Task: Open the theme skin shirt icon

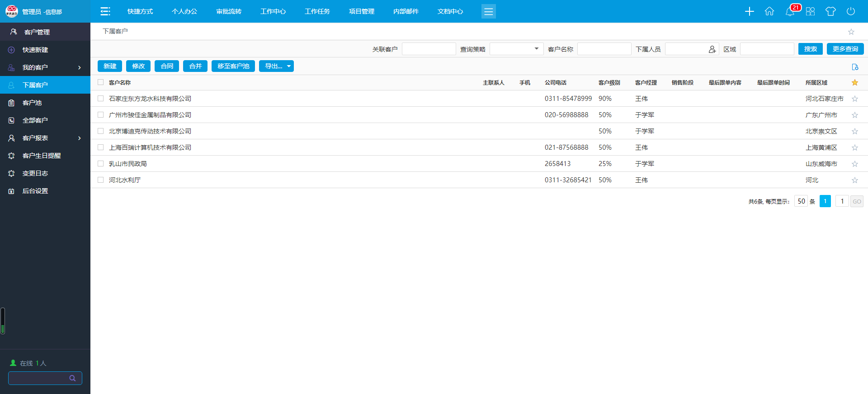Action: [x=830, y=11]
